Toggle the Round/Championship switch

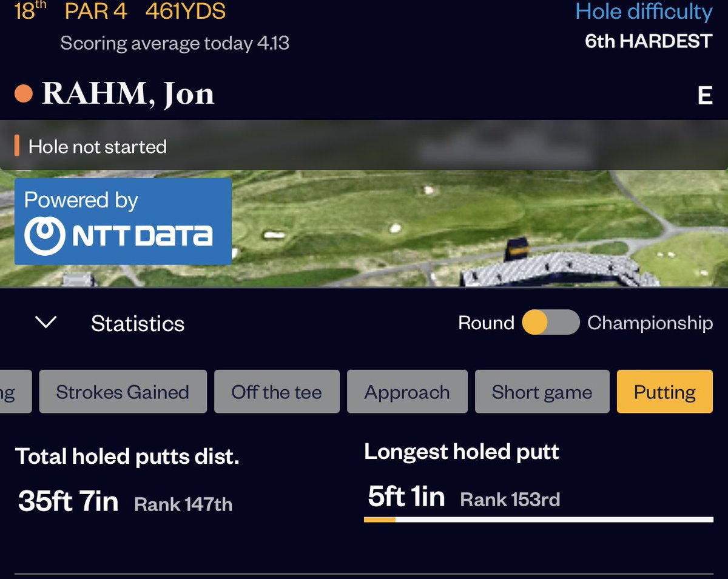point(551,322)
